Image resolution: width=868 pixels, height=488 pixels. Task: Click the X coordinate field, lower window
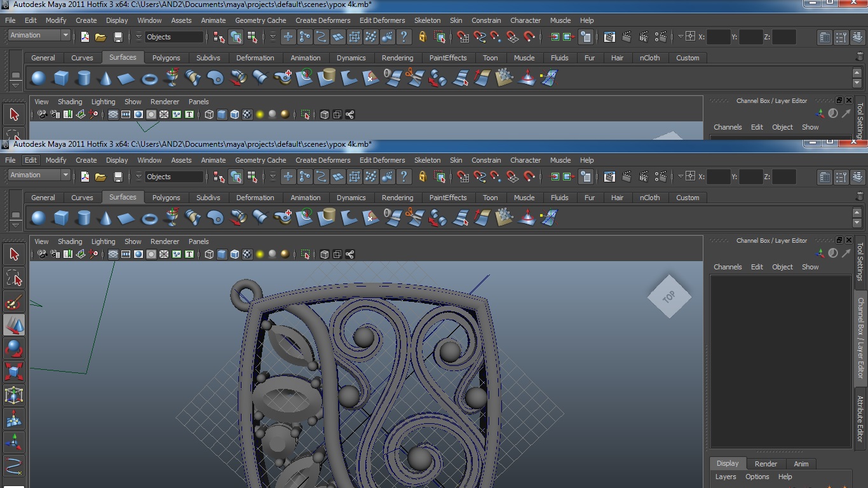coord(718,177)
